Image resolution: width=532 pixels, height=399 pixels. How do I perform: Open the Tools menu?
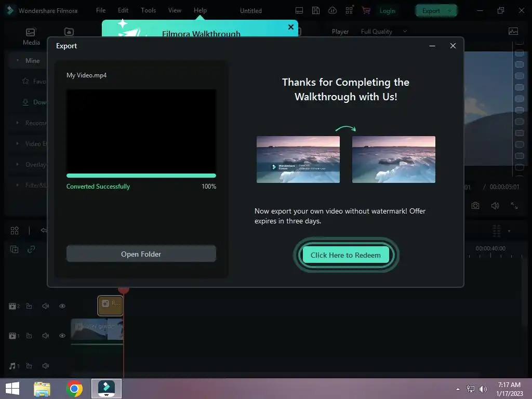coord(148,10)
